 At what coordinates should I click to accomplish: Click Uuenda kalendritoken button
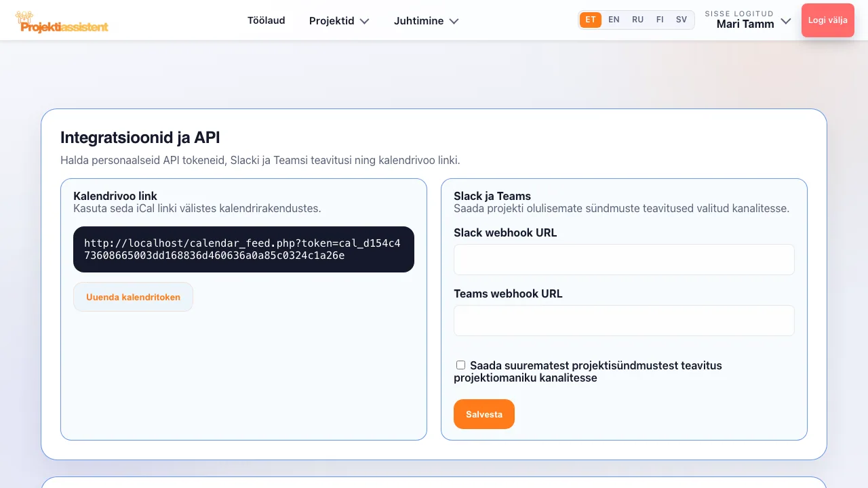133,297
